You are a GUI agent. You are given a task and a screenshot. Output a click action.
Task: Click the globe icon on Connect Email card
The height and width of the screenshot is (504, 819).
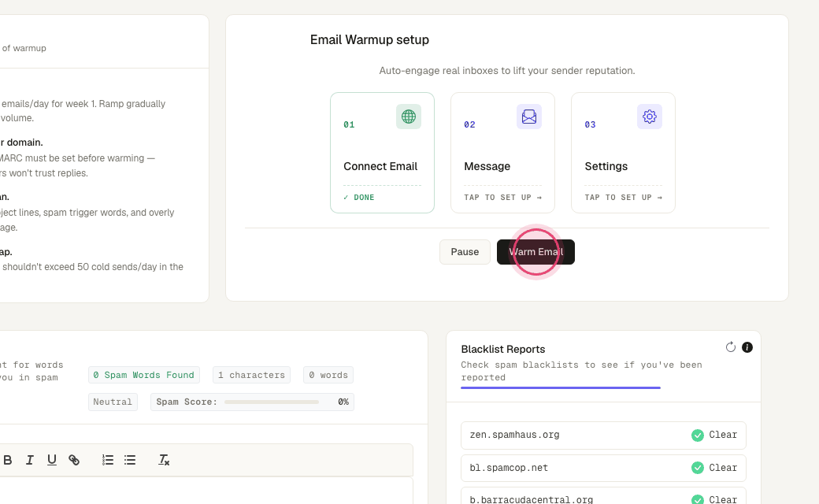409,117
